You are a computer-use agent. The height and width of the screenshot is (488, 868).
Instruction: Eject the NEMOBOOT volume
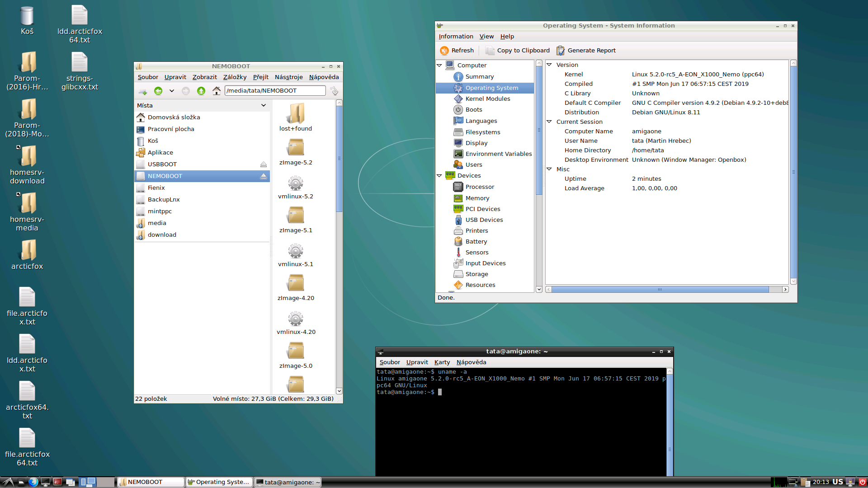[263, 176]
